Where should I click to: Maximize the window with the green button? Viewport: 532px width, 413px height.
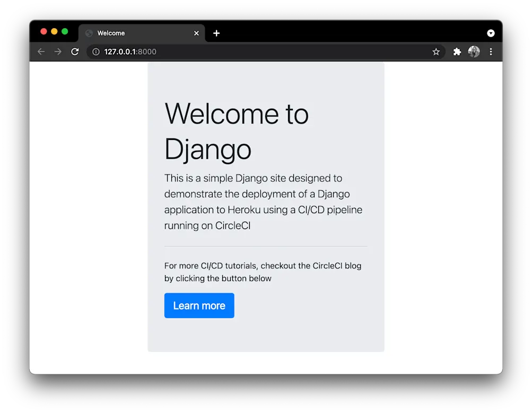[x=65, y=31]
